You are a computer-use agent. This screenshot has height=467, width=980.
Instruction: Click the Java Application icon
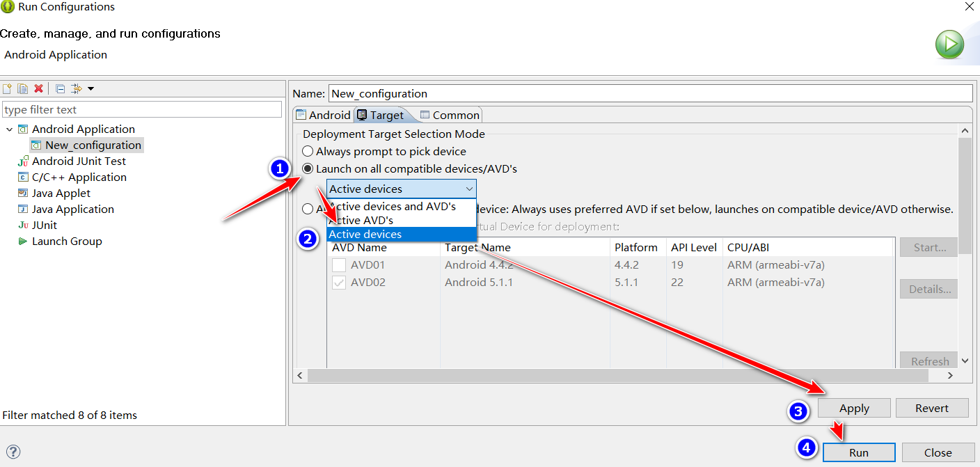click(23, 209)
